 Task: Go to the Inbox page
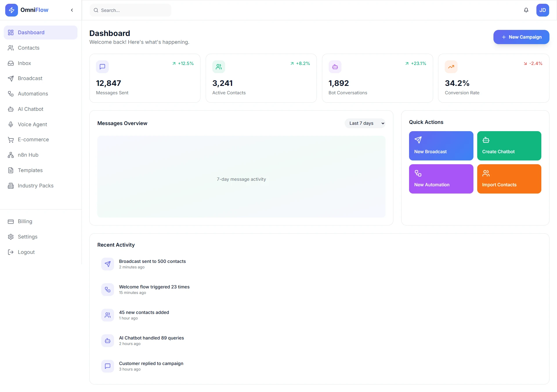point(24,63)
